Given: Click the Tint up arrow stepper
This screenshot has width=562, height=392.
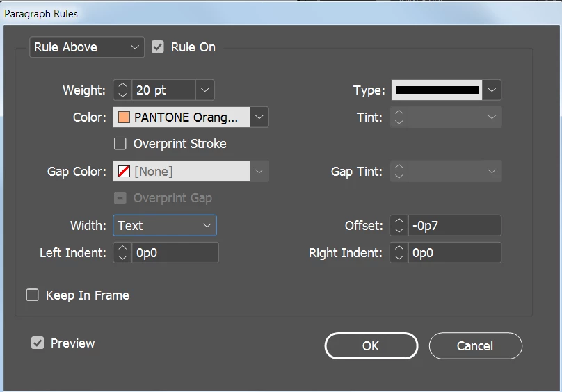Looking at the screenshot, I should click(399, 113).
